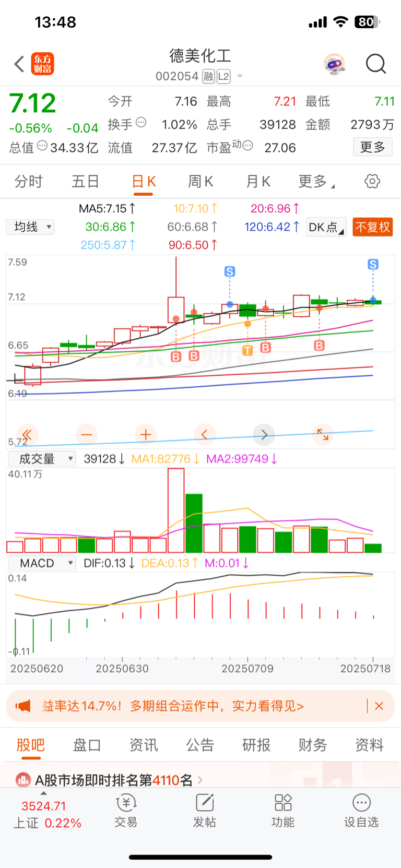Open the 资讯 tab

(144, 745)
